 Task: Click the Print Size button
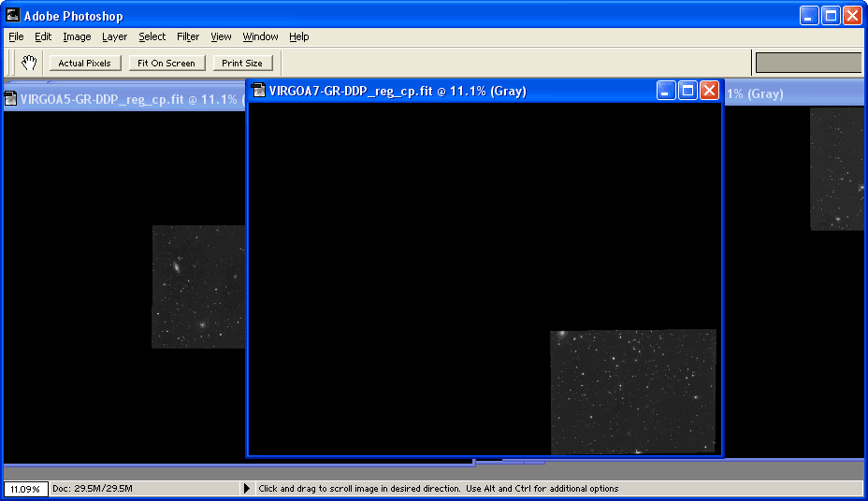tap(242, 64)
